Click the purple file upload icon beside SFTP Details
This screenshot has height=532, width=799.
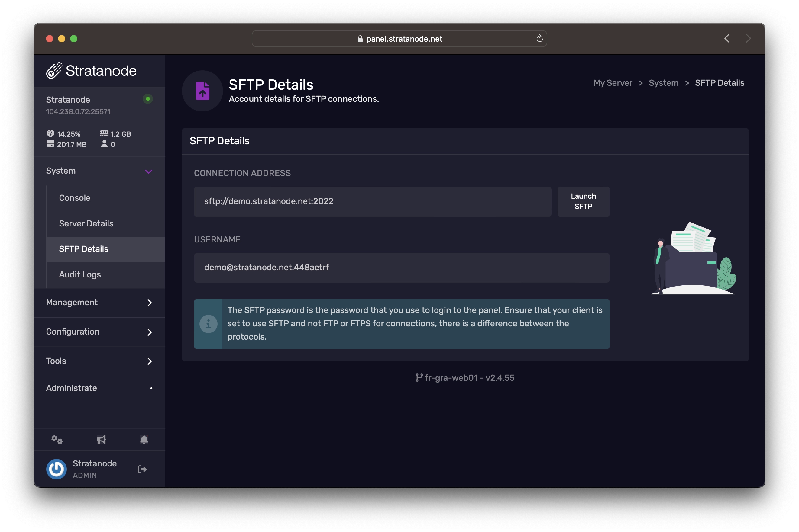tap(202, 91)
